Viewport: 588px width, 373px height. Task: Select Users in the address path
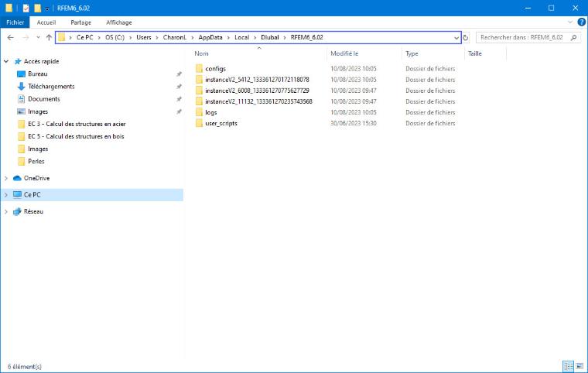coord(144,37)
